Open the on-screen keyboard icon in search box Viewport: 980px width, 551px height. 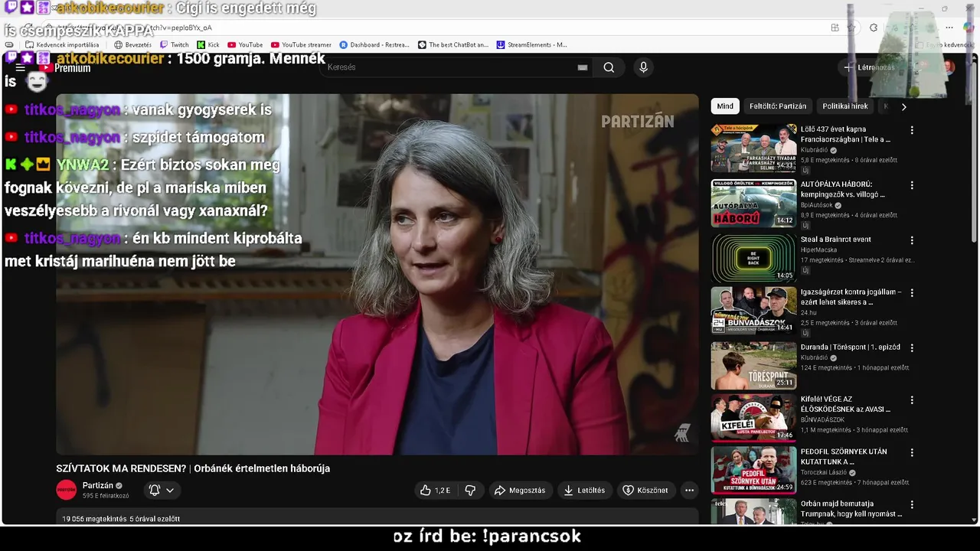(583, 67)
